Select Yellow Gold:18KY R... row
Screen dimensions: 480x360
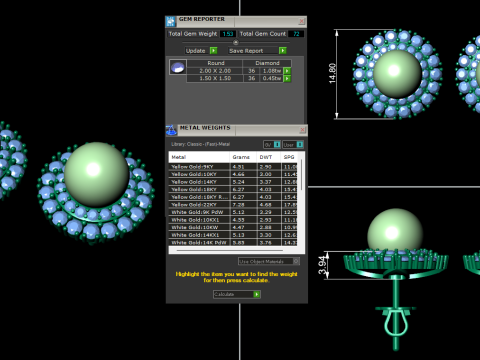point(233,197)
